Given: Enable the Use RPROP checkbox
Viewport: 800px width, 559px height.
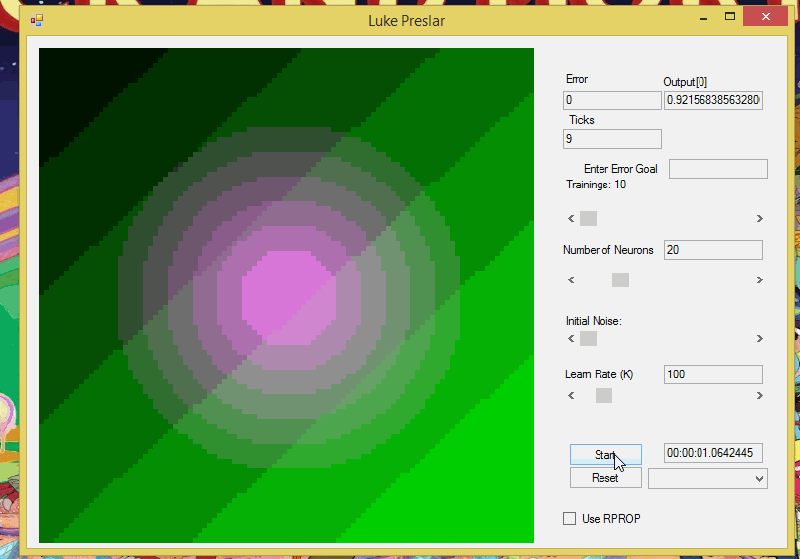Looking at the screenshot, I should 569,519.
